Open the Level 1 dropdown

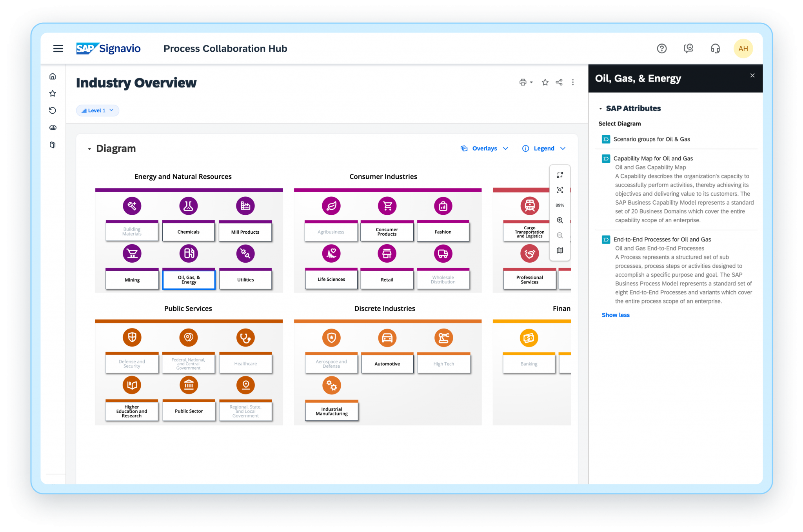tap(97, 110)
